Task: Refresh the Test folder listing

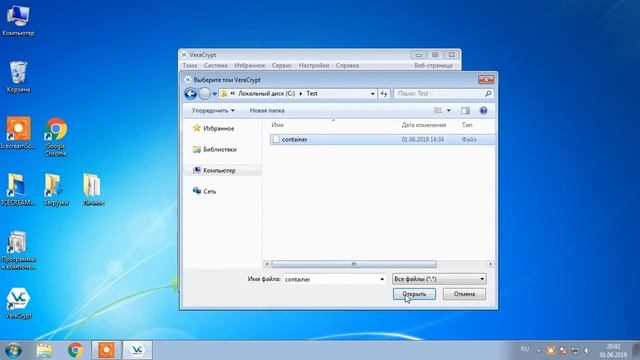Action: (x=384, y=93)
